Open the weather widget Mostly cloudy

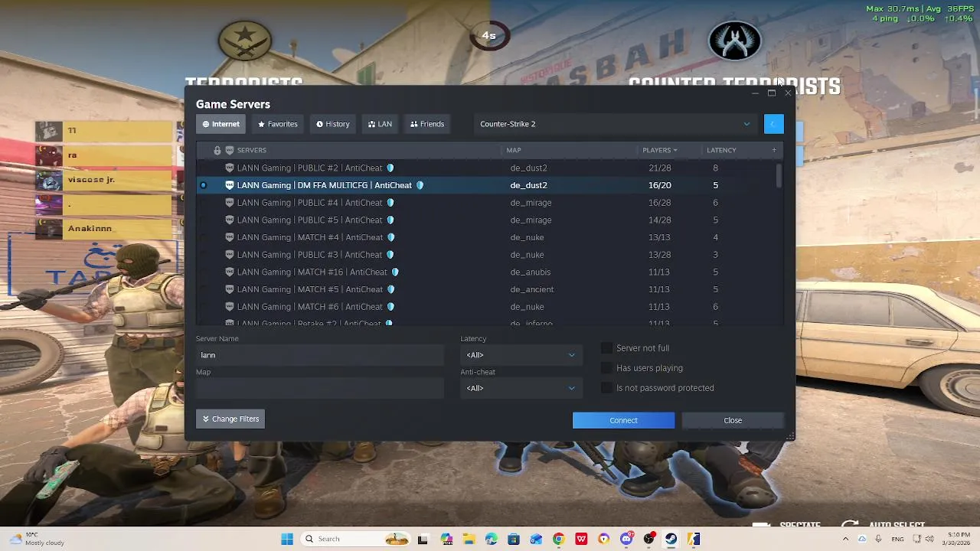pyautogui.click(x=36, y=539)
